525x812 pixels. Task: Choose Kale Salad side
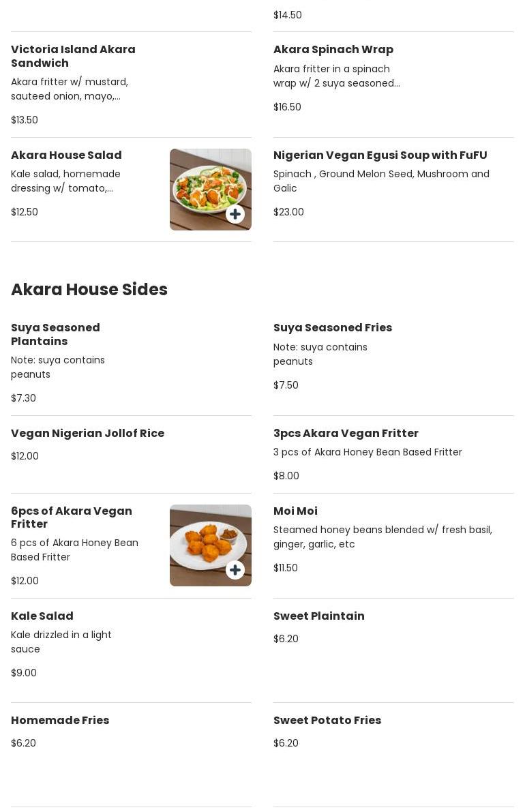(x=131, y=650)
